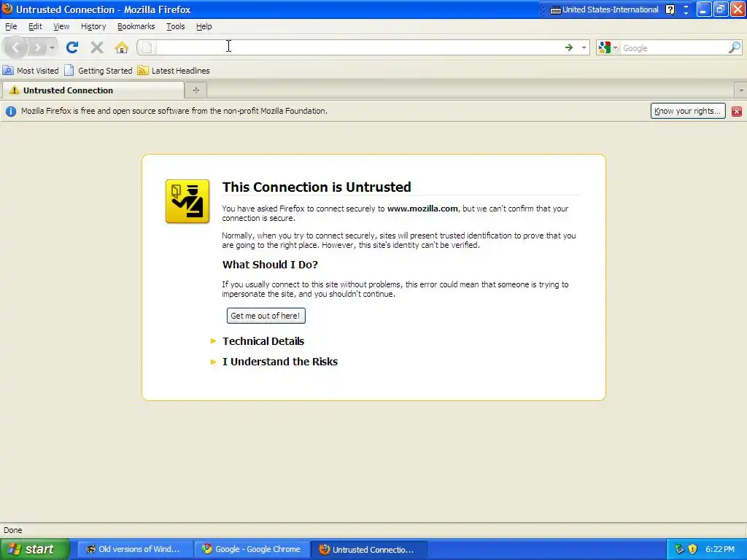Click the www.mozilla.com bold text
The width and height of the screenshot is (747, 560).
[422, 208]
